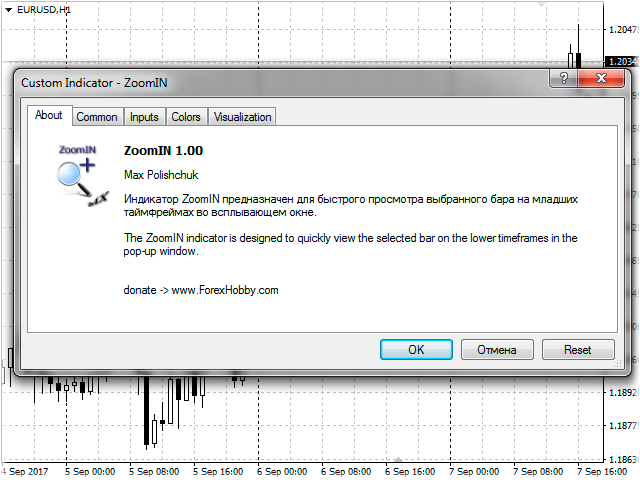Select the Colors tab
This screenshot has width=640, height=480.
186,117
